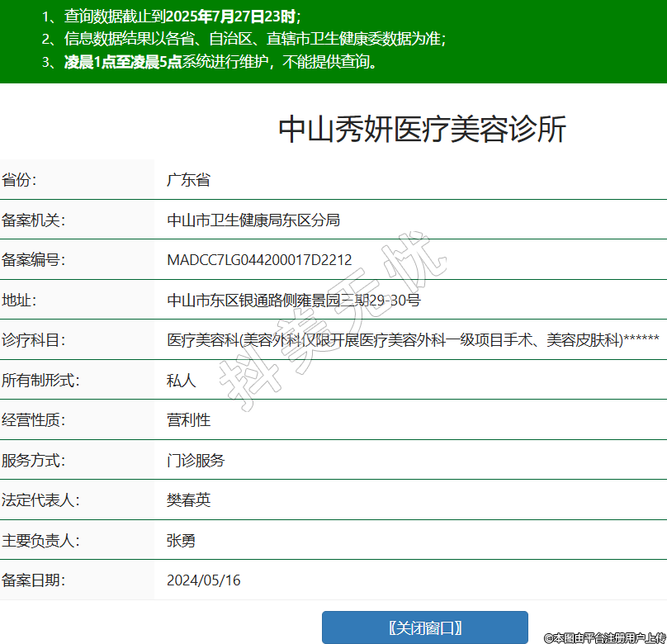The image size is (667, 644).
Task: Click the service mode value 门诊服务
Action: (196, 461)
